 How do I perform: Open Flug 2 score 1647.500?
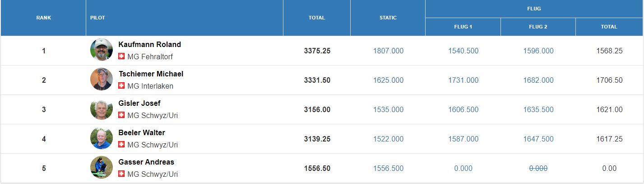(x=538, y=139)
